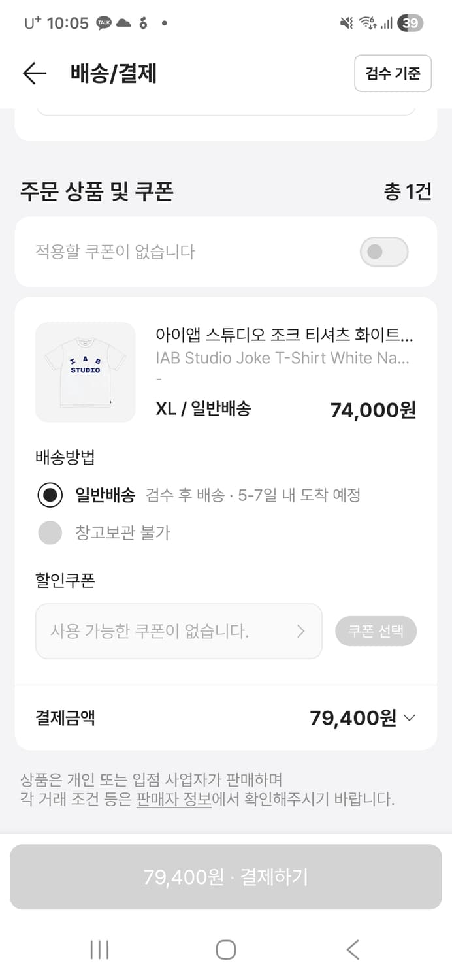Toggle the coupon application switch off state
The width and height of the screenshot is (452, 980).
coord(384,252)
